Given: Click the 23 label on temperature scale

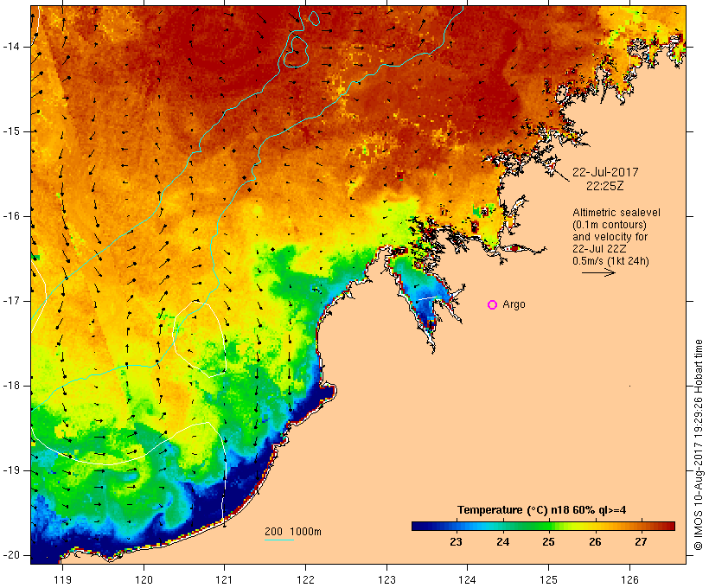Looking at the screenshot, I should (x=456, y=541).
